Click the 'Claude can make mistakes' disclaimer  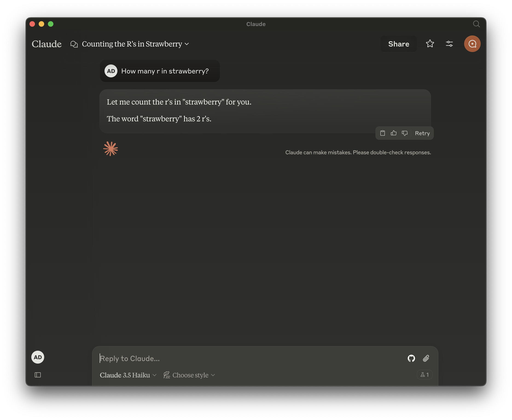(x=358, y=152)
